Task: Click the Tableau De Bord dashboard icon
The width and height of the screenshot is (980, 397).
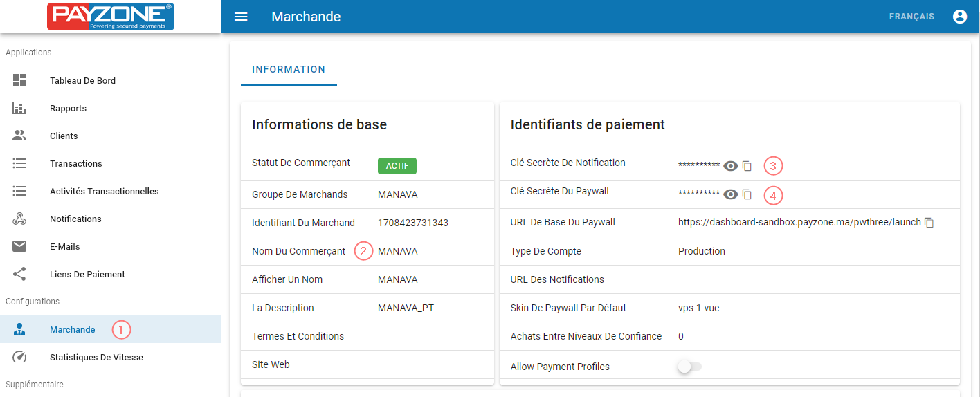Action: tap(19, 80)
